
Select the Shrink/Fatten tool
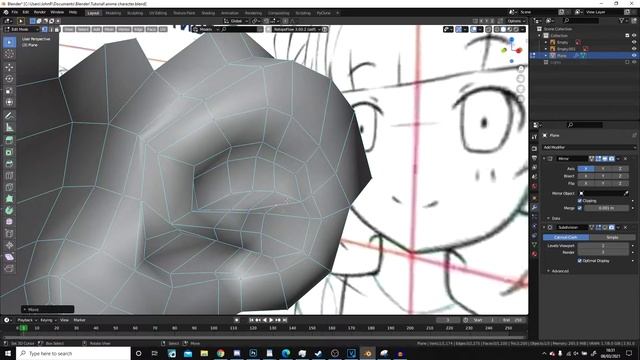click(x=9, y=245)
